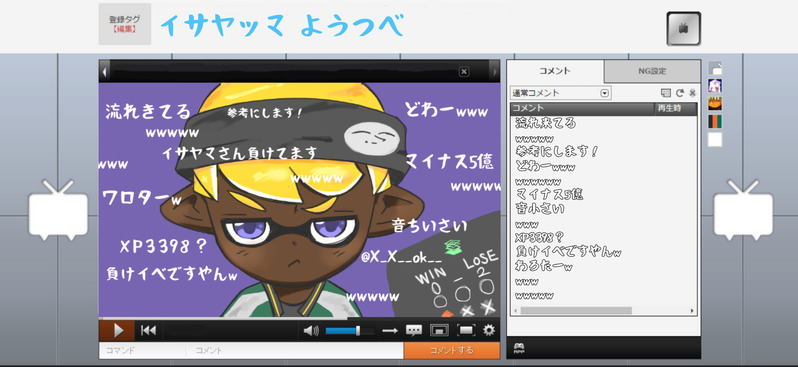
Task: Open fullscreen mode icon
Action: point(466,331)
